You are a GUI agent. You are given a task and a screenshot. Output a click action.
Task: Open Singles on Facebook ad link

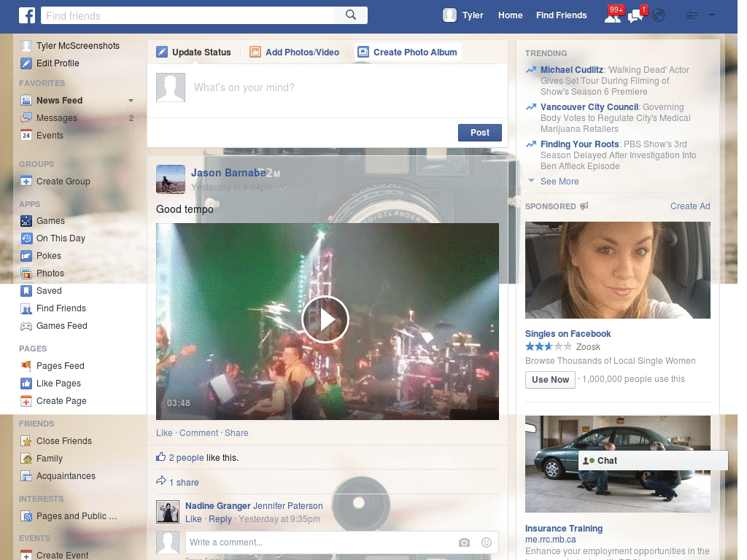[568, 334]
